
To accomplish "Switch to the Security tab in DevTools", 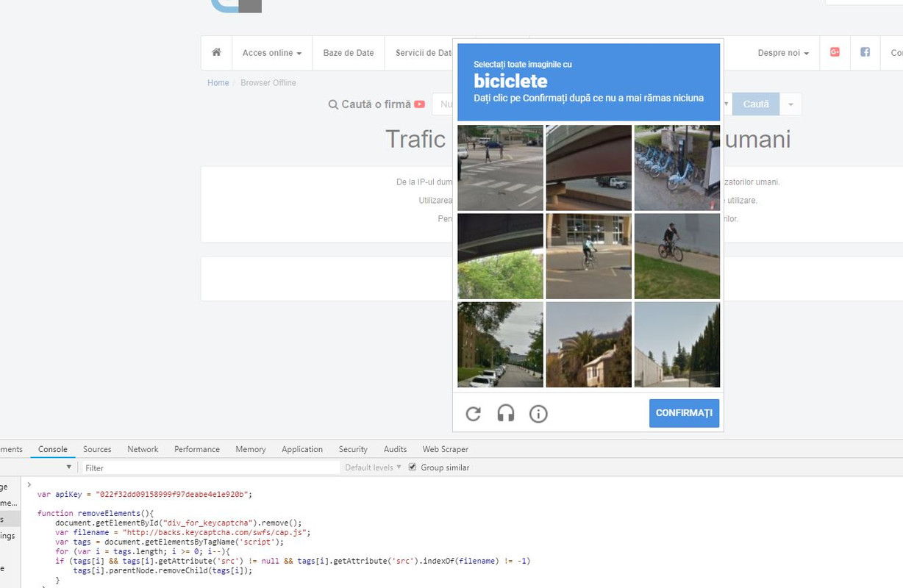I will tap(353, 449).
